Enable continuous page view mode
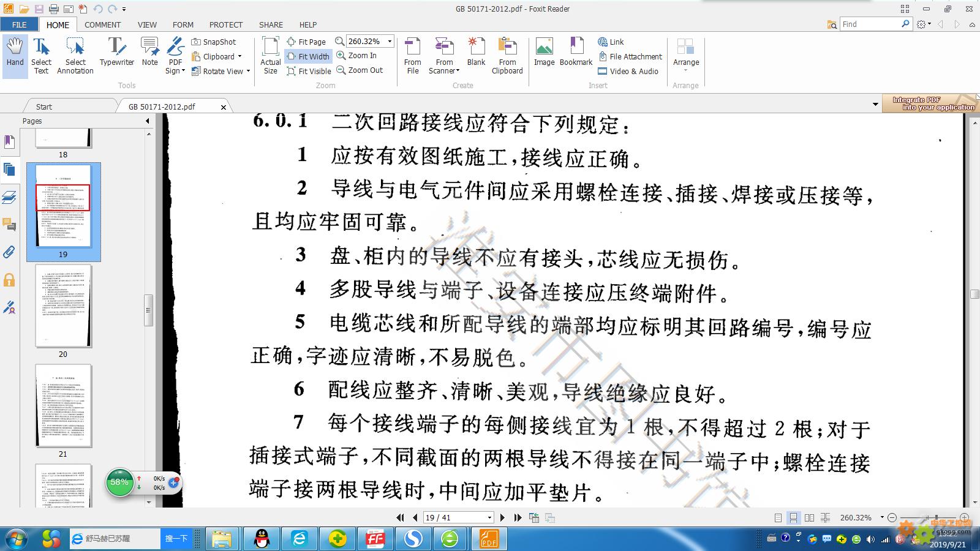The width and height of the screenshot is (980, 551). pyautogui.click(x=793, y=518)
